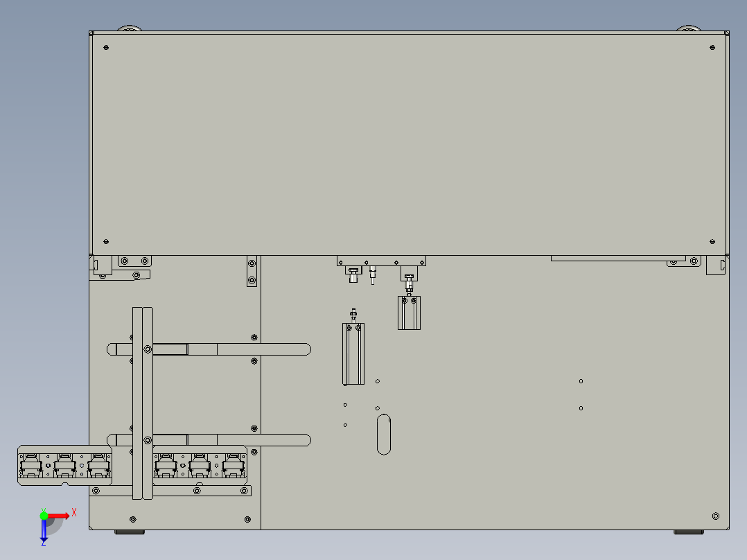Pick the bottom-right screw on the cover panel
The height and width of the screenshot is (560, 747).
712,242
